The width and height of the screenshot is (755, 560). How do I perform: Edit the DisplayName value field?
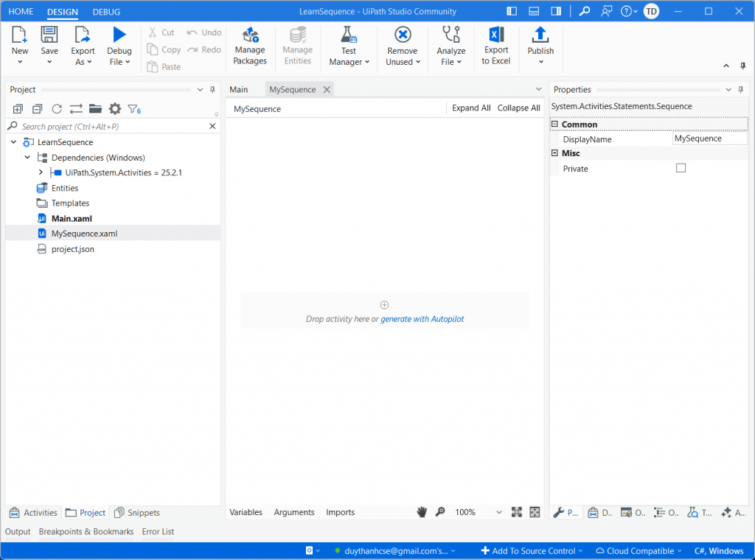pyautogui.click(x=710, y=139)
